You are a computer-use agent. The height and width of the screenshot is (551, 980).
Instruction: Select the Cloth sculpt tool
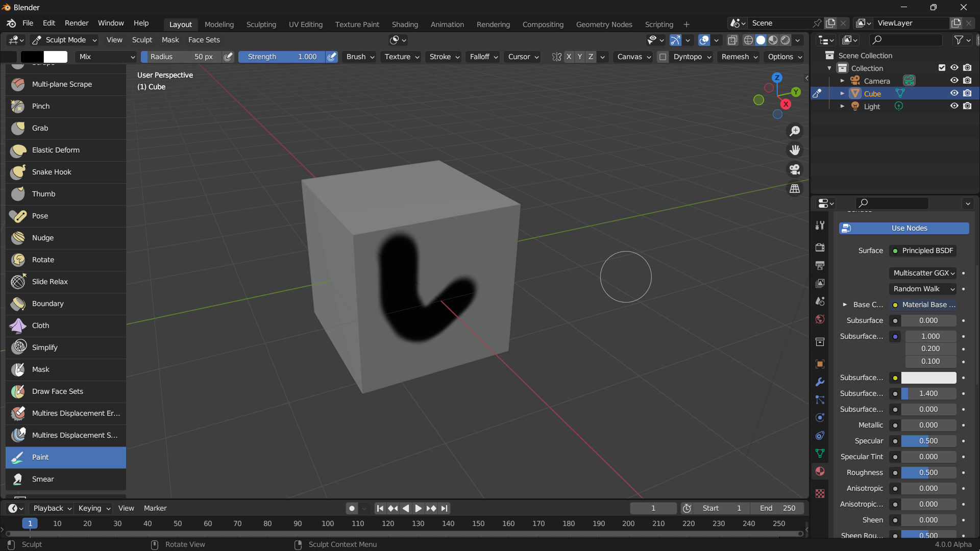(66, 325)
